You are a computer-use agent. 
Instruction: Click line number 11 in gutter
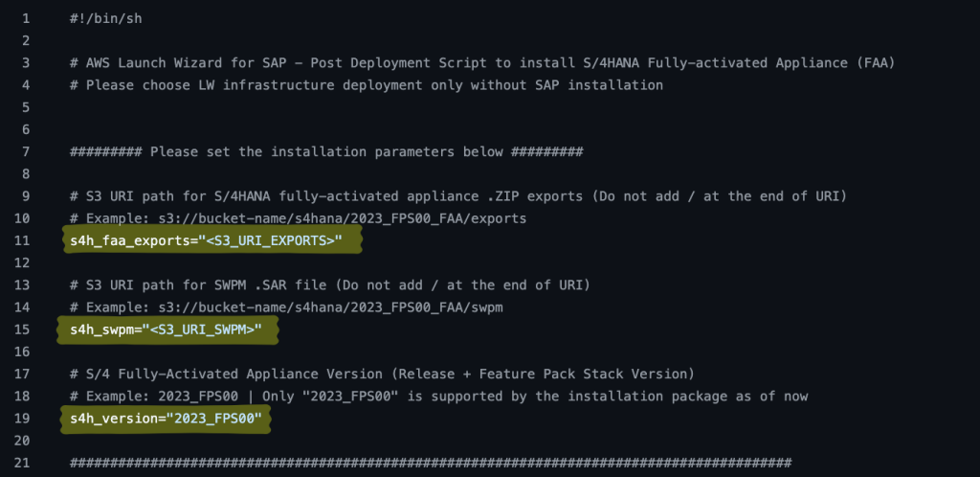22,241
